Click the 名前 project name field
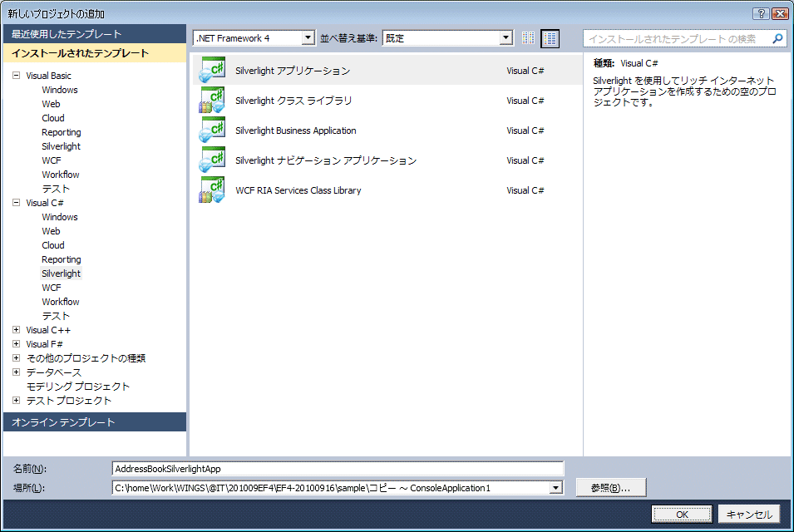794x532 pixels. [338, 469]
